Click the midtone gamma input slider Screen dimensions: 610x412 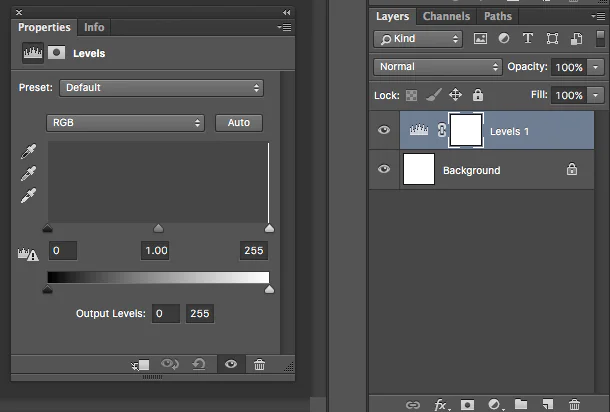click(158, 228)
